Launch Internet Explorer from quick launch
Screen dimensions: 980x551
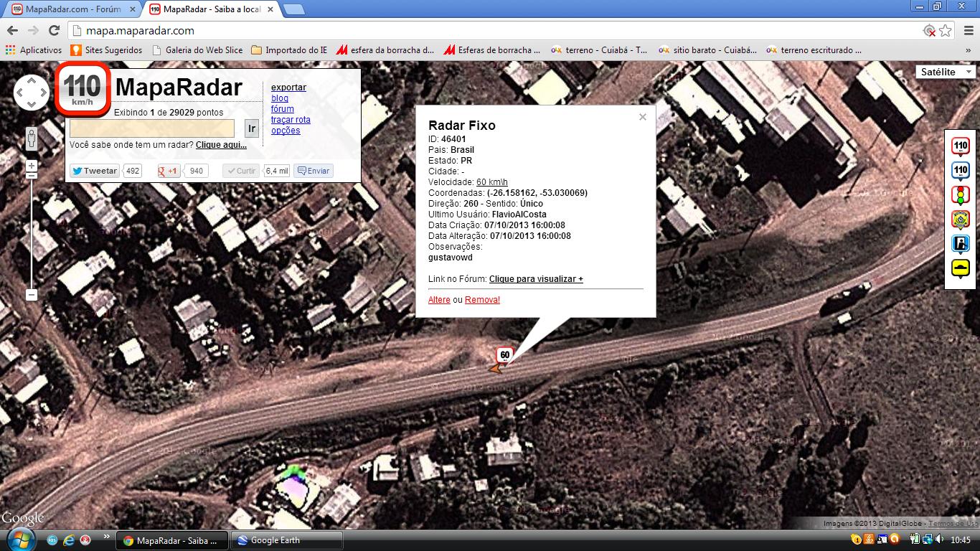coord(69,540)
